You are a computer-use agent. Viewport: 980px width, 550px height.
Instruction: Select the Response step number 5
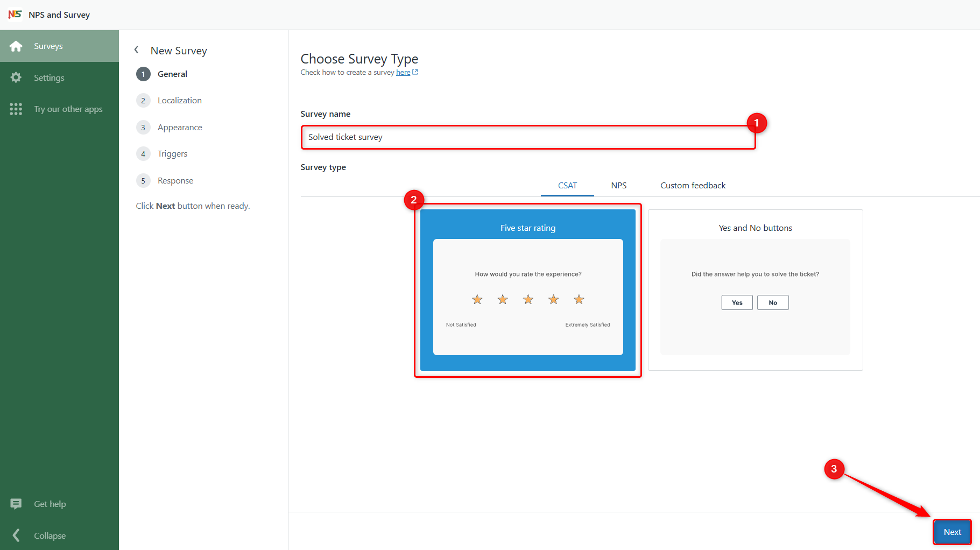point(143,181)
